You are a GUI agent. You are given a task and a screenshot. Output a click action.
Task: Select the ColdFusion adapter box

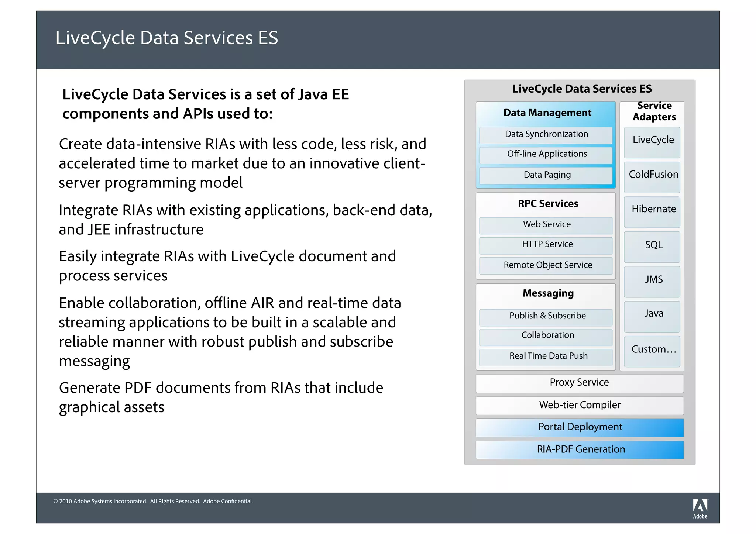pos(652,177)
